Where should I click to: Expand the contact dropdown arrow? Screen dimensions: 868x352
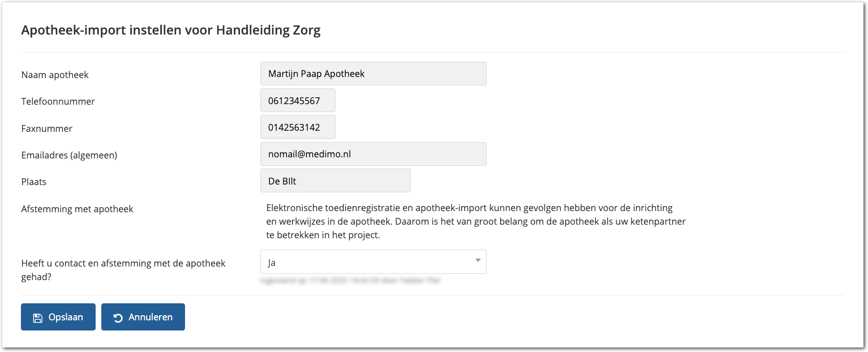(x=478, y=260)
